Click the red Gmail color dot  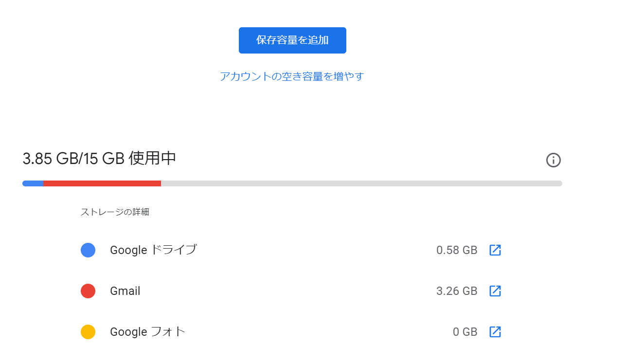(x=88, y=291)
